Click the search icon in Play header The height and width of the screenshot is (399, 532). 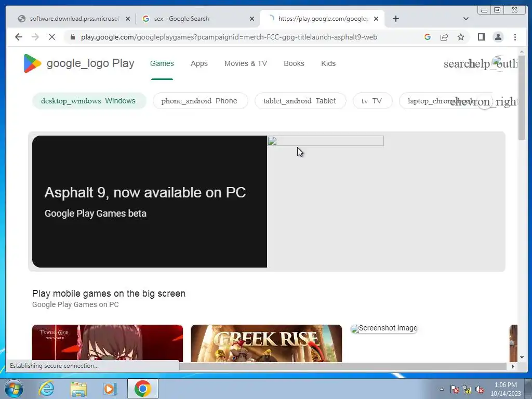click(457, 63)
